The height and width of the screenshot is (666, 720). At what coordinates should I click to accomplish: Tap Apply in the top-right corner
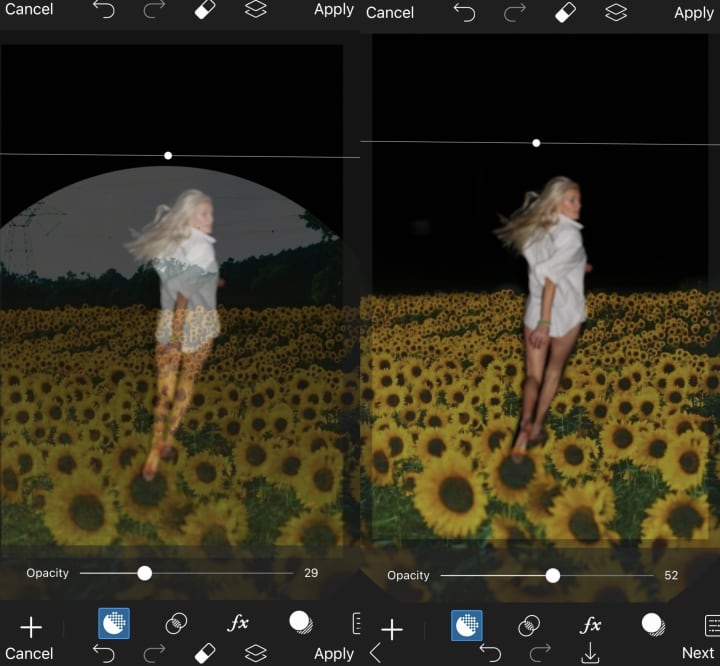(693, 13)
